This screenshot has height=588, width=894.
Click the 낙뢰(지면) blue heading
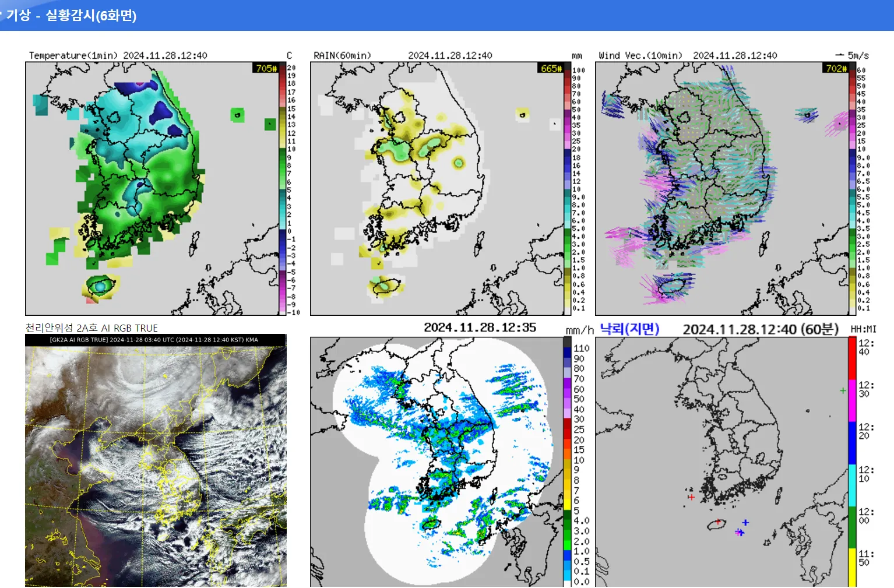(629, 329)
